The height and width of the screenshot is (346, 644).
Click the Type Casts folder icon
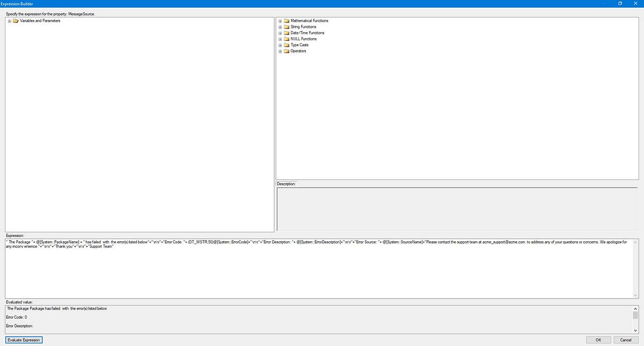point(286,45)
